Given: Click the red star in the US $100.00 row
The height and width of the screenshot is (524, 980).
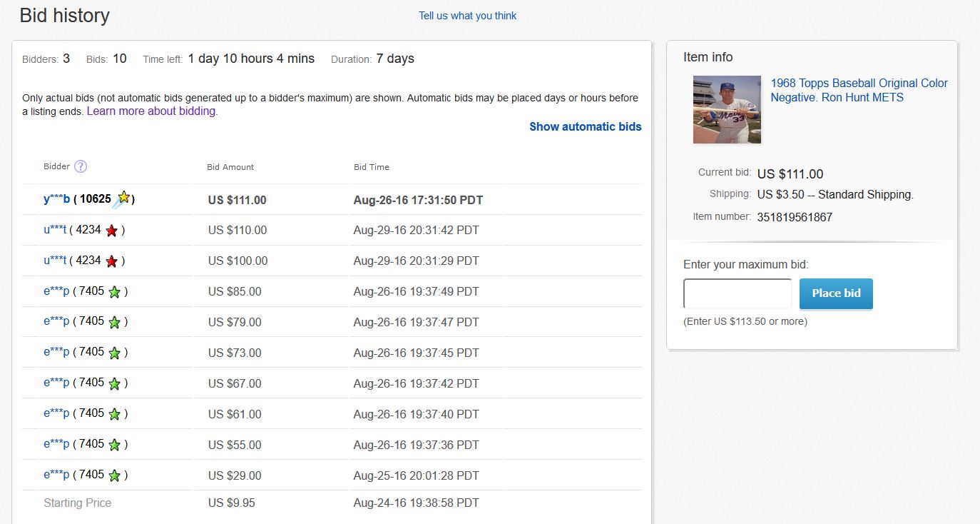Looking at the screenshot, I should coord(111,261).
